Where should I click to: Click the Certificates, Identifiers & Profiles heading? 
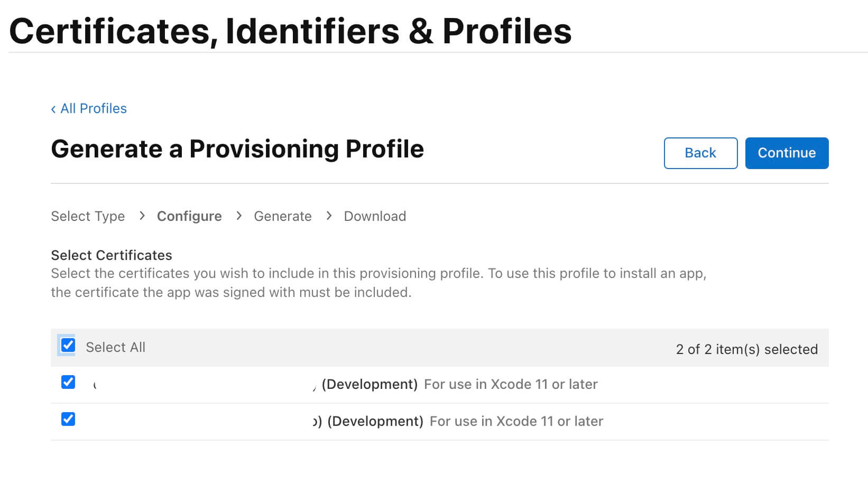tap(290, 31)
